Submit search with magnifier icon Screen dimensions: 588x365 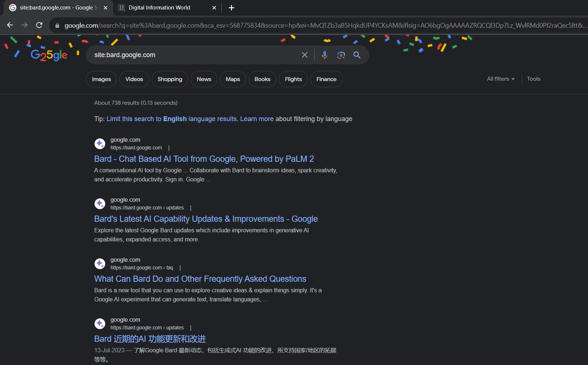click(x=357, y=55)
